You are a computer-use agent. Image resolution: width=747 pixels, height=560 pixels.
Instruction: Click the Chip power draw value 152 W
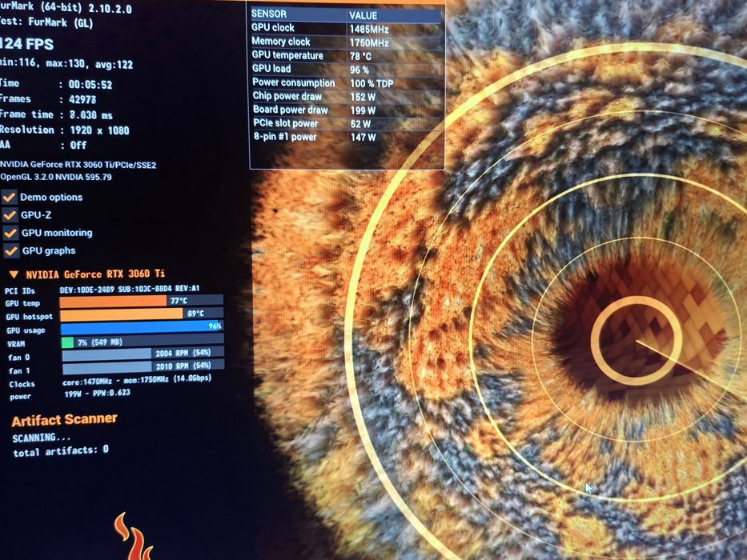point(363,97)
